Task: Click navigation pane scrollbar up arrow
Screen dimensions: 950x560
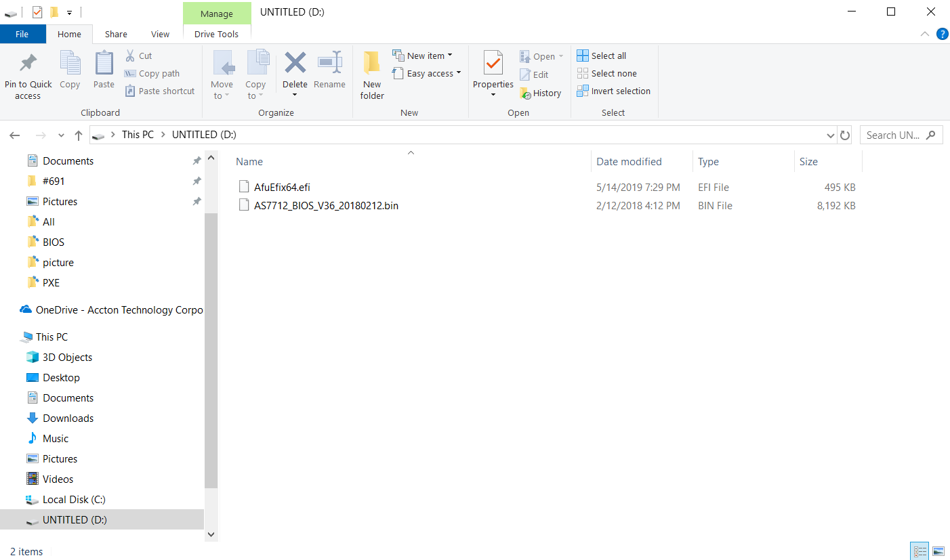Action: [x=211, y=158]
